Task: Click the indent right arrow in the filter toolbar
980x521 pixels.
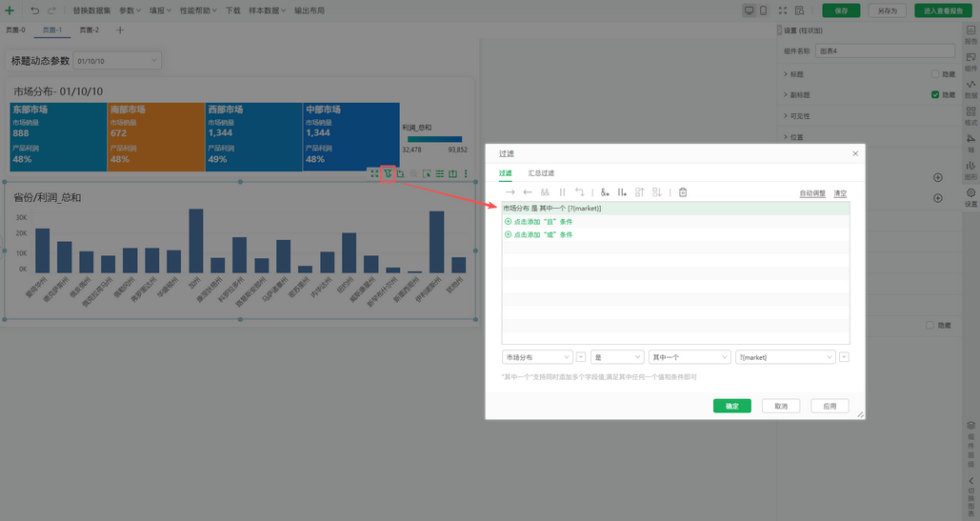Action: (510, 192)
